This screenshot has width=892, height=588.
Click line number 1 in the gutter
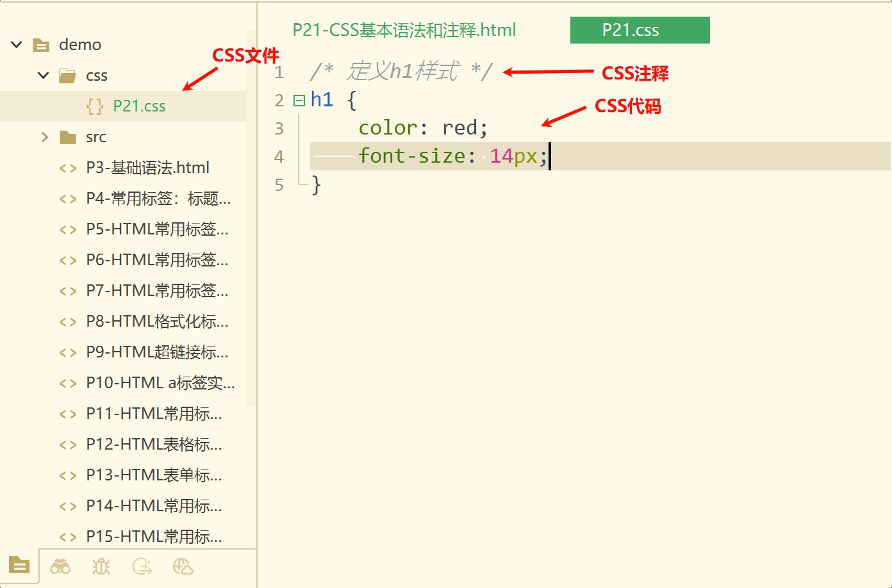pos(279,72)
